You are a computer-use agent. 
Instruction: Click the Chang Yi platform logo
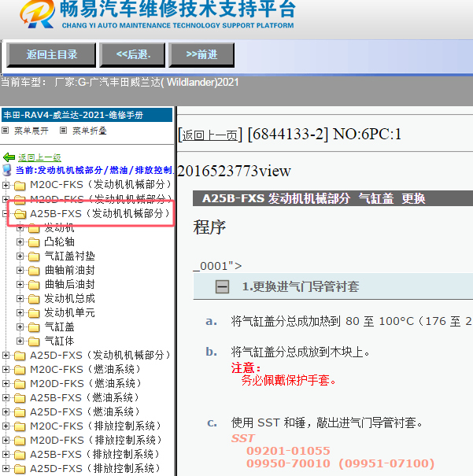pyautogui.click(x=38, y=15)
